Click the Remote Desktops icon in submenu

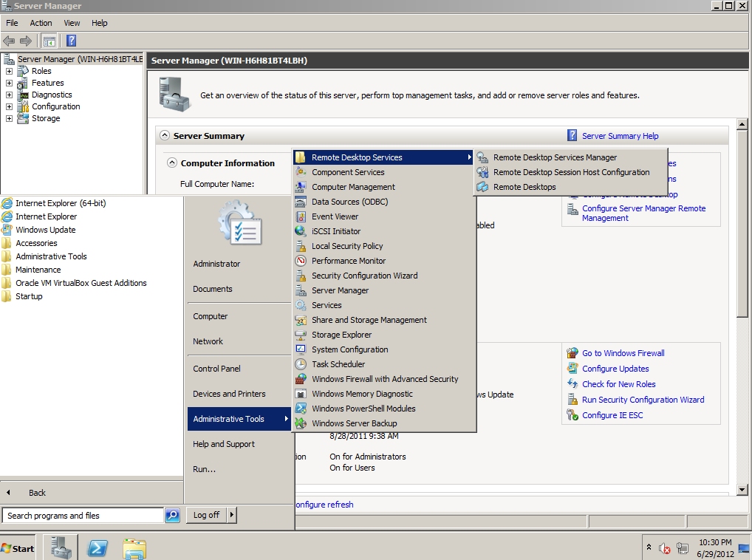(482, 187)
